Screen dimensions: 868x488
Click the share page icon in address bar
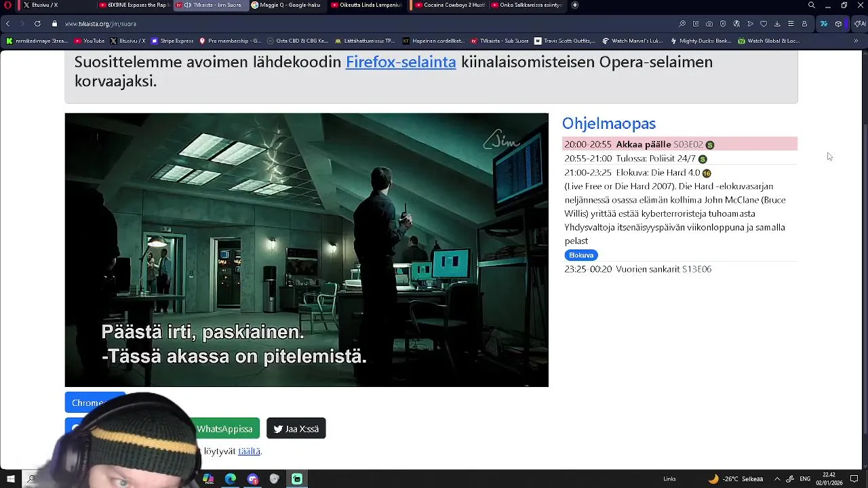coord(696,24)
